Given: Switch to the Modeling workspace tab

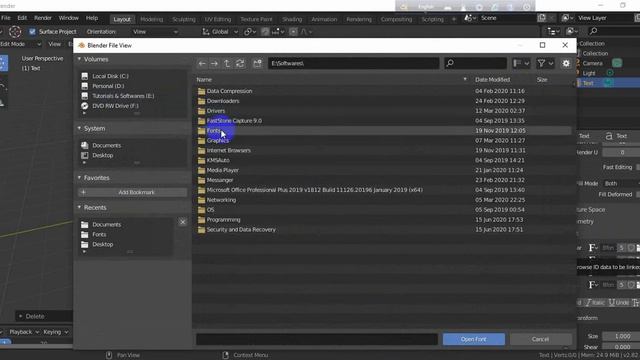Looking at the screenshot, I should coord(151,19).
